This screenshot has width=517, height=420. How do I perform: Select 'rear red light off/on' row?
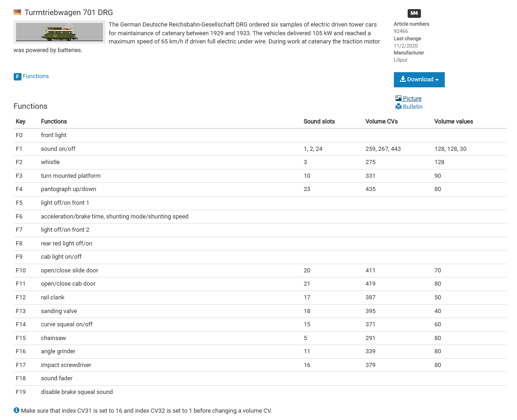pyautogui.click(x=260, y=244)
